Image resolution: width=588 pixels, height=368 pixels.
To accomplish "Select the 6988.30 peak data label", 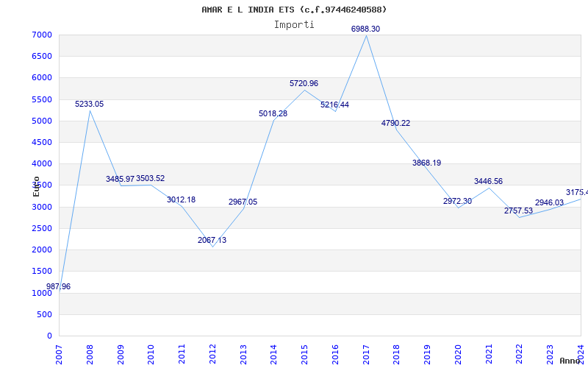I will pyautogui.click(x=365, y=29).
